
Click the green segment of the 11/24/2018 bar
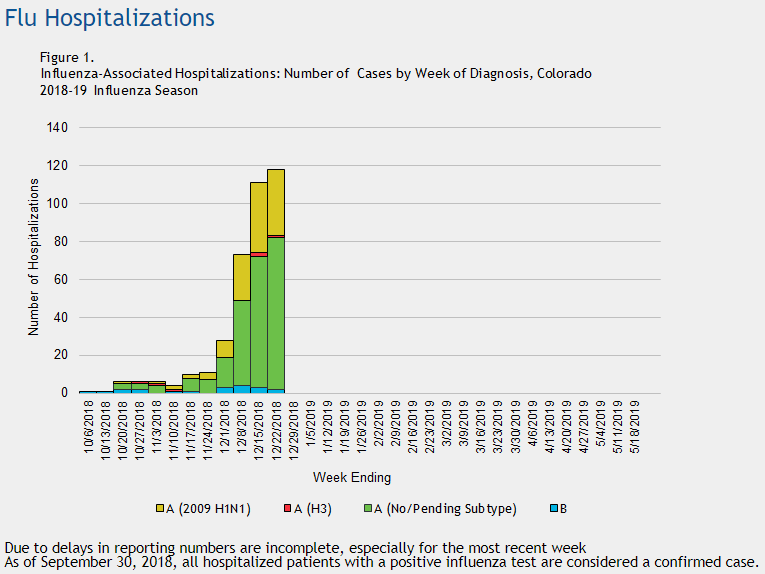point(207,385)
